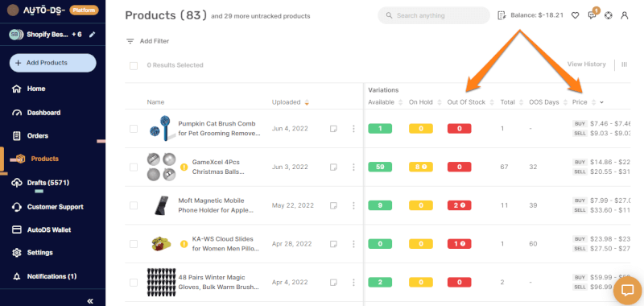Open note icon for Pumpkin Cat Brush Comb

coord(333,129)
